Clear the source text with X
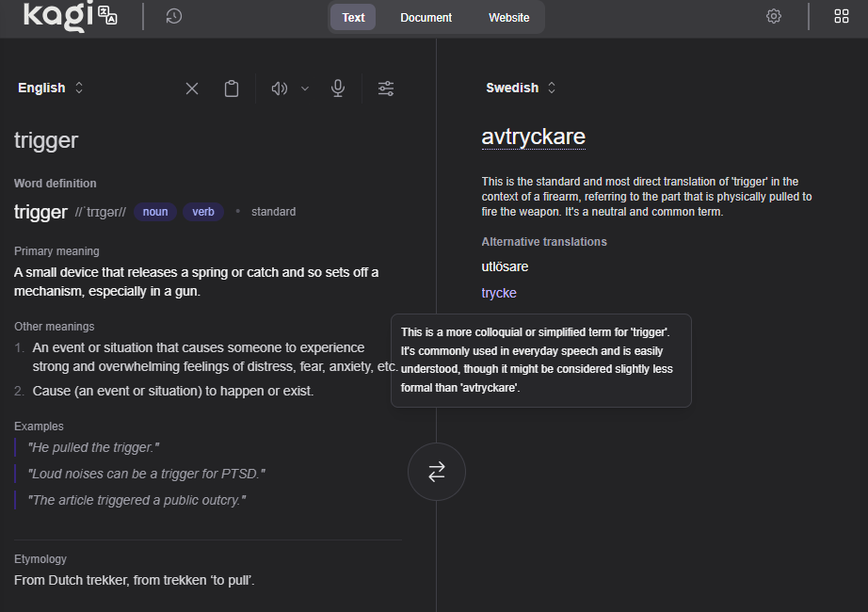 click(x=192, y=89)
